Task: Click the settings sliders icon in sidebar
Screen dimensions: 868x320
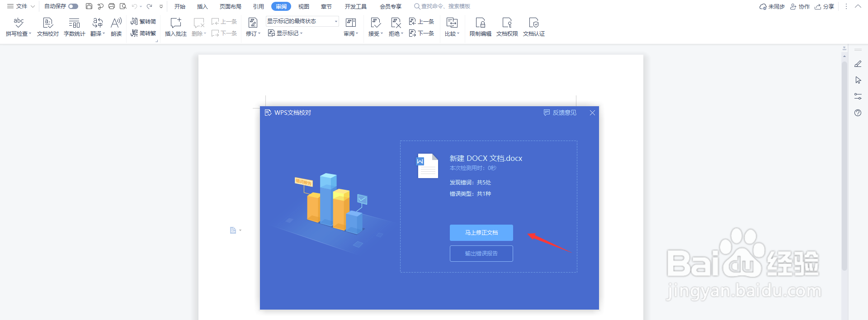Action: pyautogui.click(x=858, y=96)
